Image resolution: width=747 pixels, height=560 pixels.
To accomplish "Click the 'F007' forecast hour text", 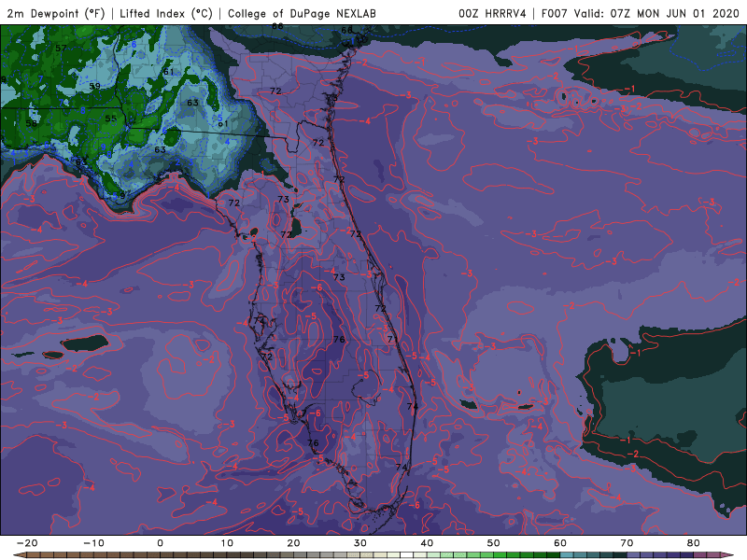I will [x=554, y=13].
